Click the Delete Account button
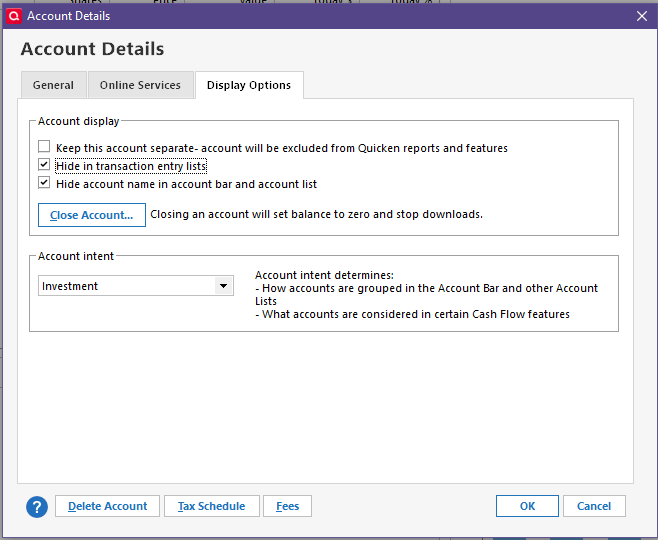This screenshot has width=658, height=540. coord(107,506)
